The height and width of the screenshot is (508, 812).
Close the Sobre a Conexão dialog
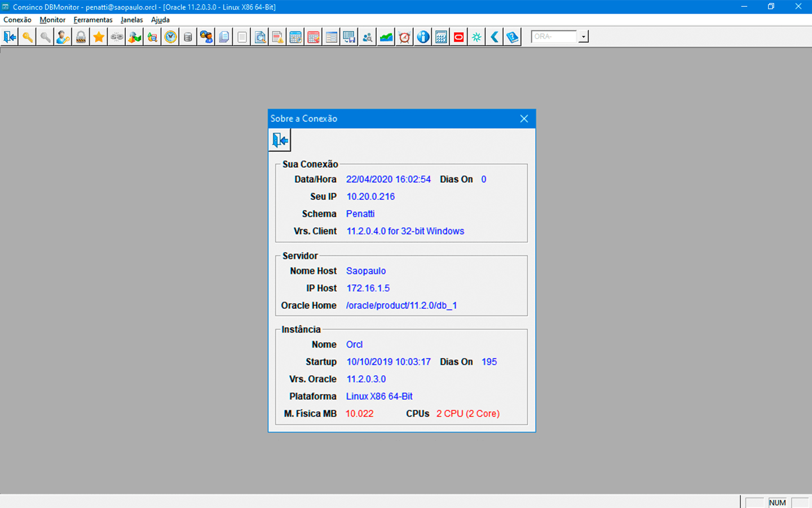pos(524,119)
